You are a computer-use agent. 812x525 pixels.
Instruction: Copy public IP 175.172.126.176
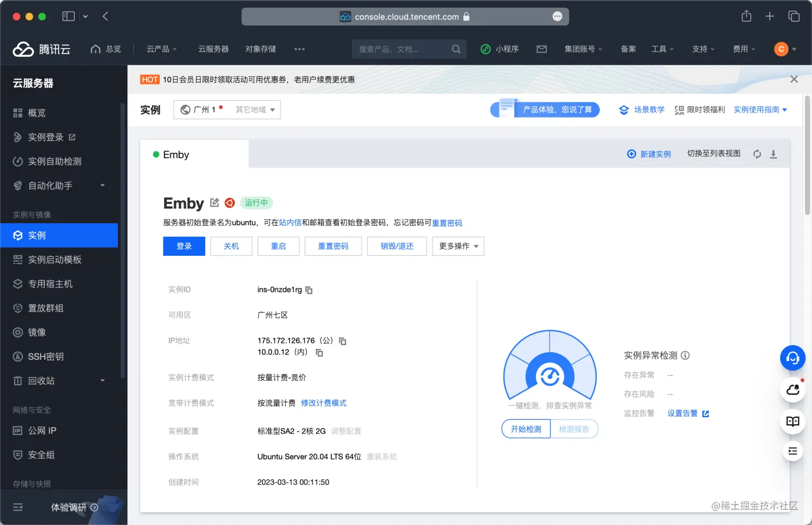click(343, 341)
